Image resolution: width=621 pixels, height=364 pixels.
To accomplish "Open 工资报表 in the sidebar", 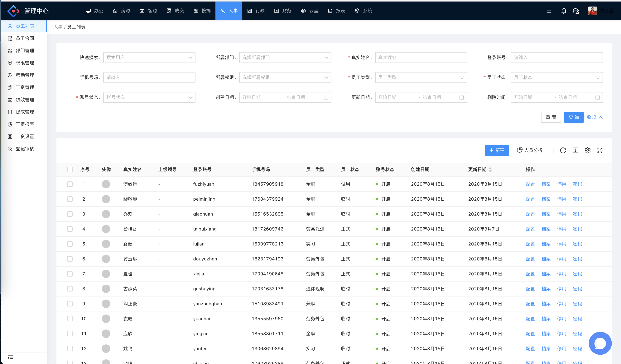I will pos(24,124).
